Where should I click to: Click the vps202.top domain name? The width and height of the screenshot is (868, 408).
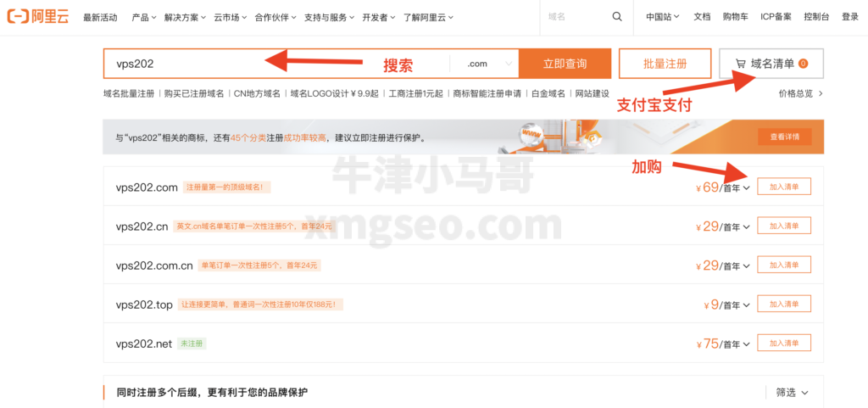[144, 305]
